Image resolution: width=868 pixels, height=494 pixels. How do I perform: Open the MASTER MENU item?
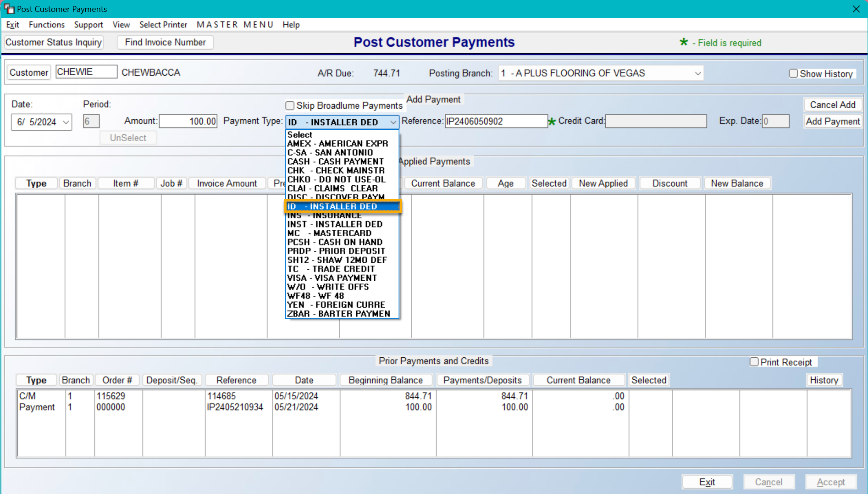[235, 25]
